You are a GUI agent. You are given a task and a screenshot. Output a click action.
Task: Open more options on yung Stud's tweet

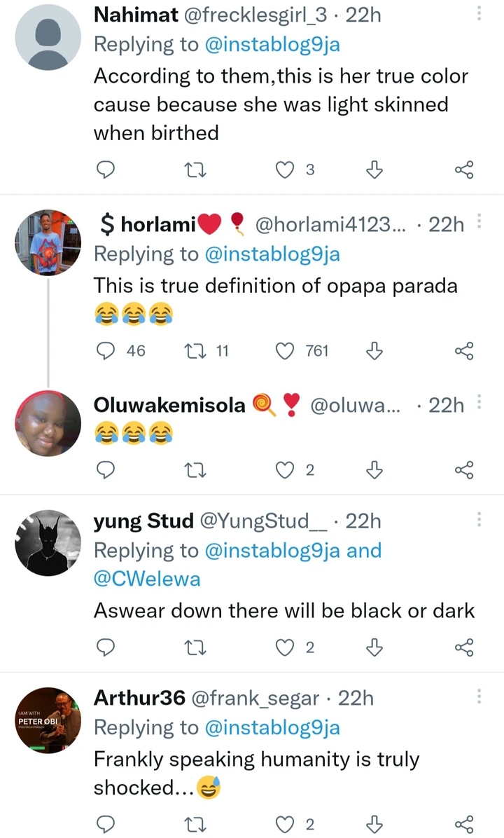479,519
